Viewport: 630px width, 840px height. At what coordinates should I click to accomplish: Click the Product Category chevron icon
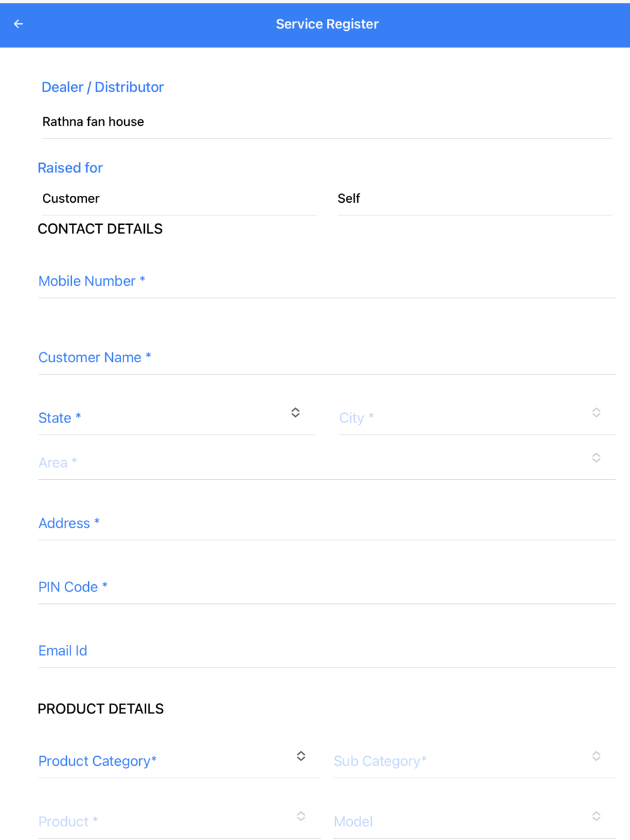point(301,756)
